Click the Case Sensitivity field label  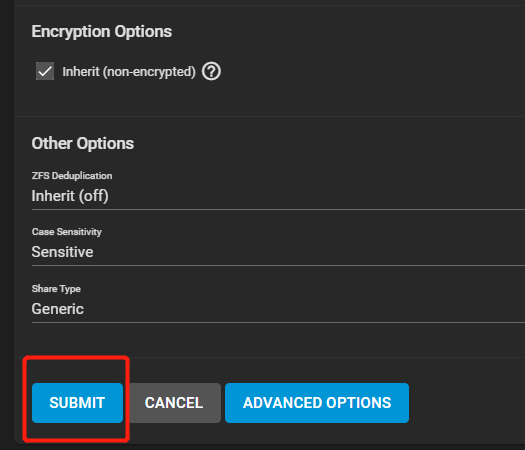[x=67, y=232]
